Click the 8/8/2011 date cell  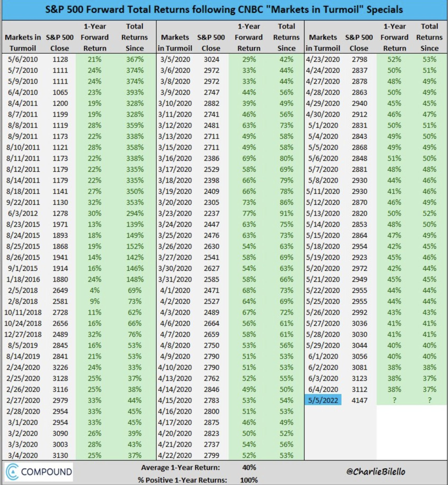[23, 125]
